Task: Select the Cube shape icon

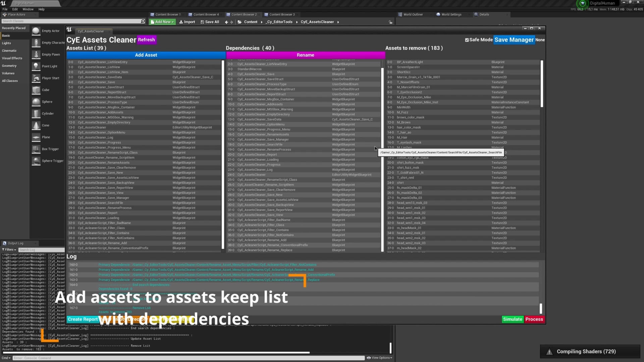Action: click(x=36, y=89)
